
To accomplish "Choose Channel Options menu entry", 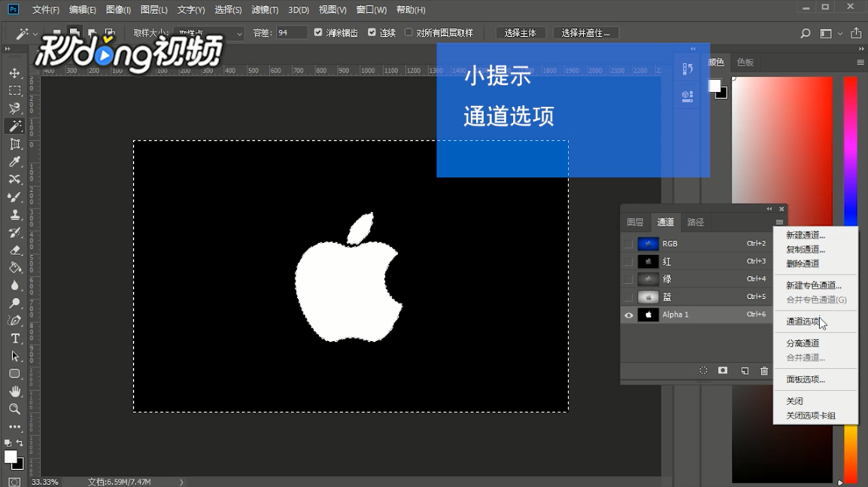I will click(x=815, y=321).
